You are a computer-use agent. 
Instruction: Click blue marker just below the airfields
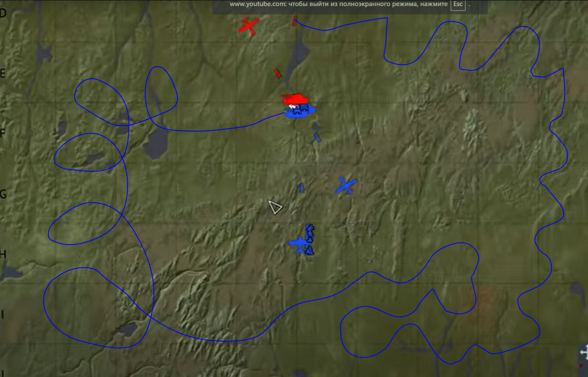tap(317, 137)
